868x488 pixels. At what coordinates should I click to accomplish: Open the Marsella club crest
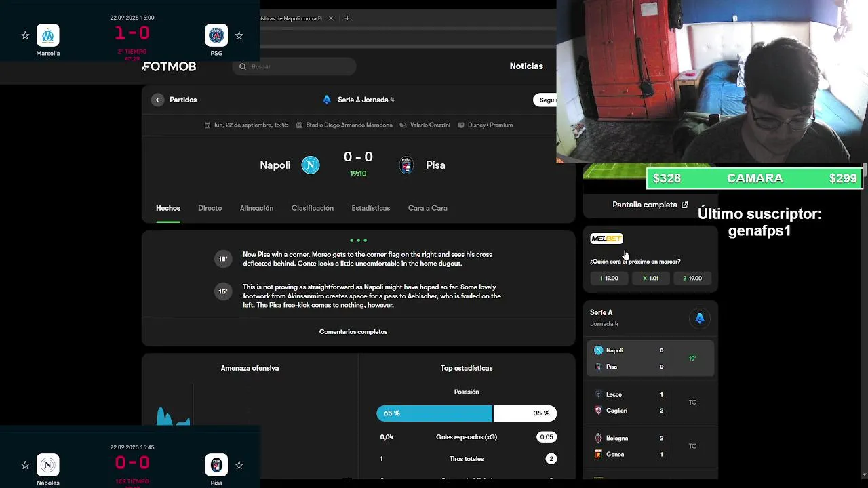(48, 35)
